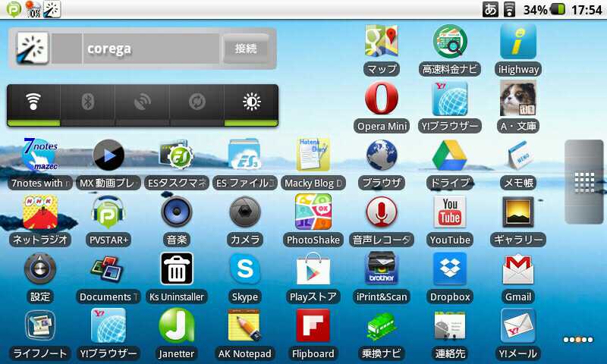Toggle auto-sync in power control widget
The width and height of the screenshot is (607, 364).
click(x=197, y=105)
